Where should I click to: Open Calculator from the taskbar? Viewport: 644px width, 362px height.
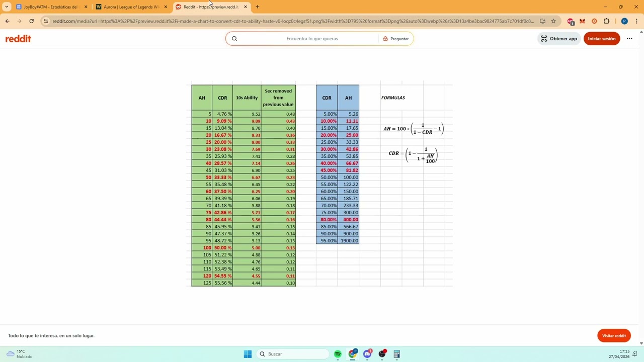click(x=397, y=354)
